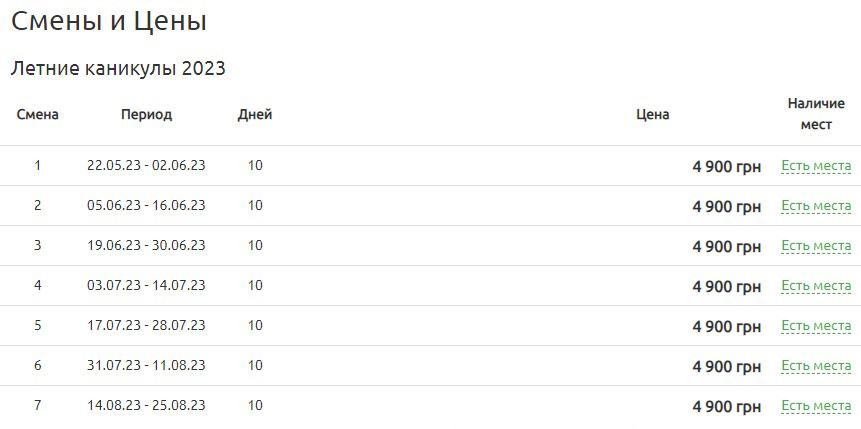Click shift number 6 in the table
The height and width of the screenshot is (429, 861).
(x=38, y=365)
